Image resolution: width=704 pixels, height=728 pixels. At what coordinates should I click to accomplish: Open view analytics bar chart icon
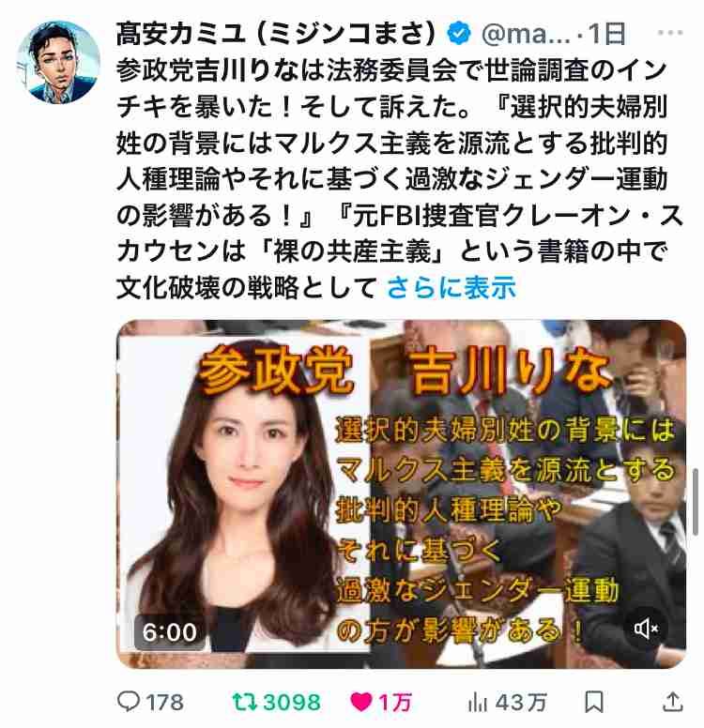[x=477, y=702]
